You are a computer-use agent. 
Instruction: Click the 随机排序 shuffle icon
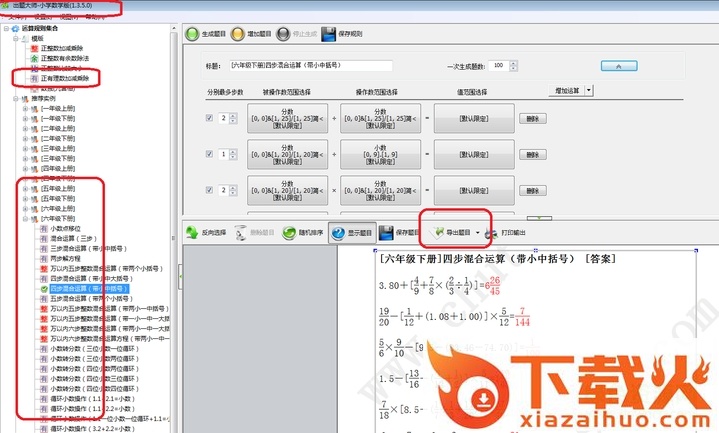[x=289, y=233]
